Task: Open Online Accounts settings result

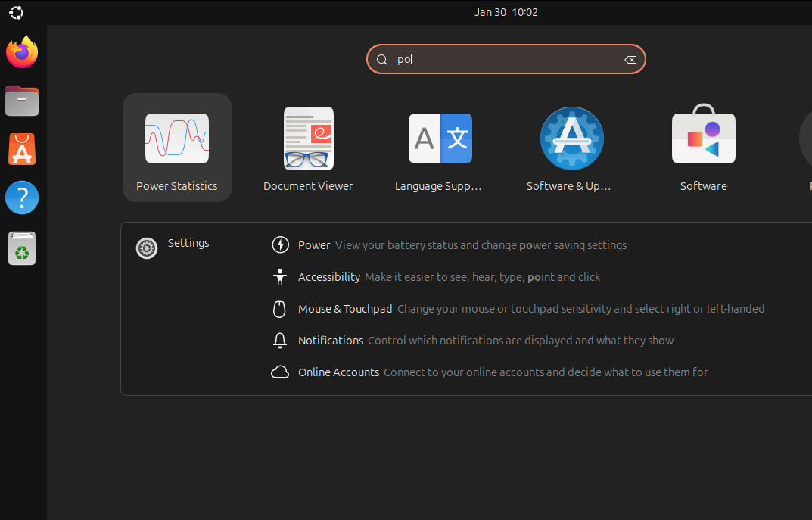Action: (x=338, y=372)
